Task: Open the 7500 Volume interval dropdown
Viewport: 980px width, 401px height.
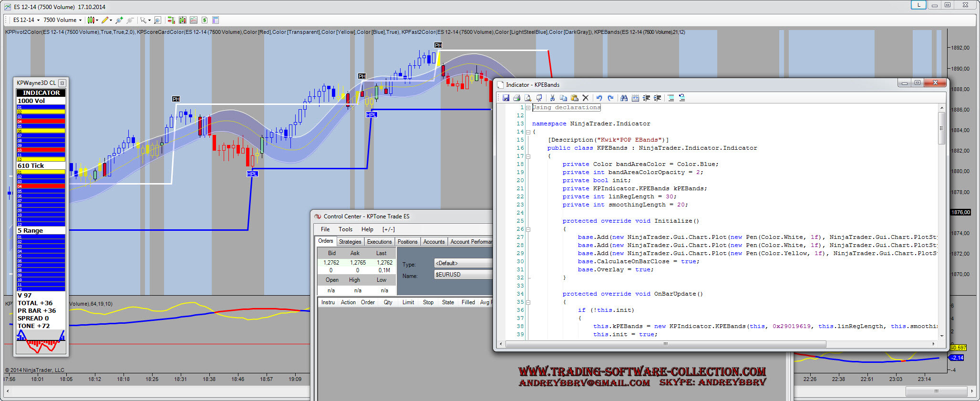Action: (62, 20)
